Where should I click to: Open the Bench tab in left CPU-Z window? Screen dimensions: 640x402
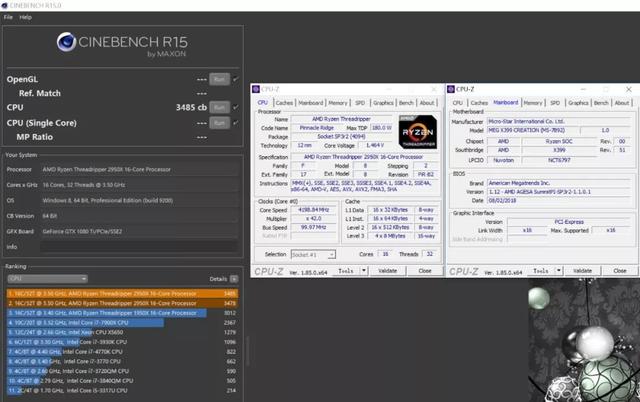(406, 103)
